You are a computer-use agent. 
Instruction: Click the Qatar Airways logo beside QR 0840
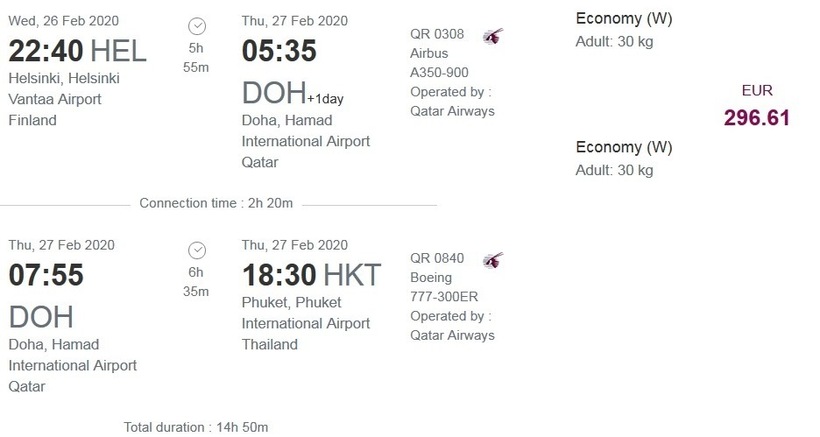(x=493, y=260)
